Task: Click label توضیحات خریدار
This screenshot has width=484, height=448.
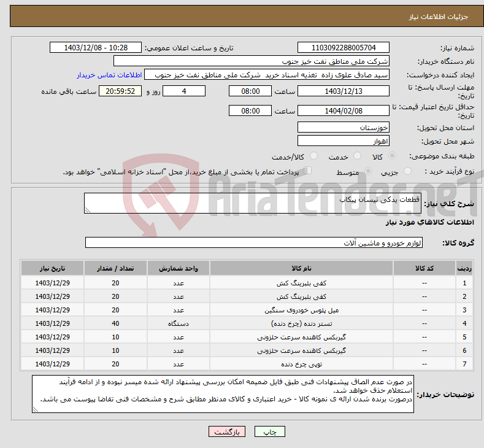Action: pos(445,394)
